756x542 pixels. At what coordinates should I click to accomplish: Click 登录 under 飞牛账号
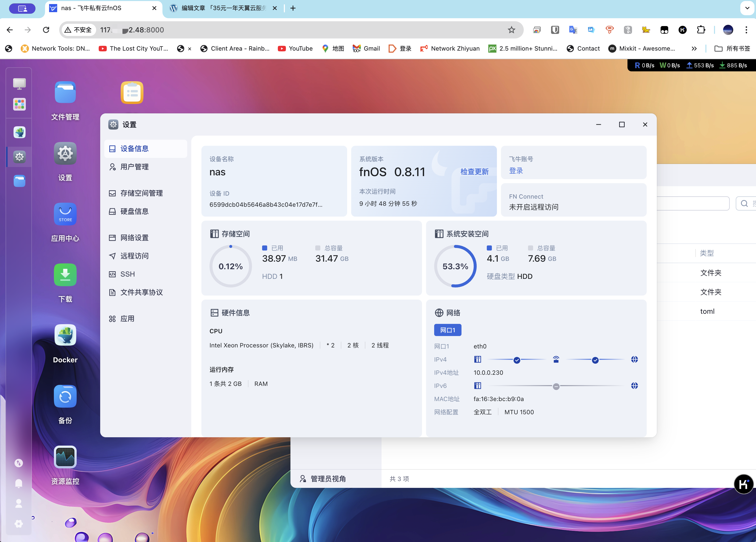click(x=516, y=171)
